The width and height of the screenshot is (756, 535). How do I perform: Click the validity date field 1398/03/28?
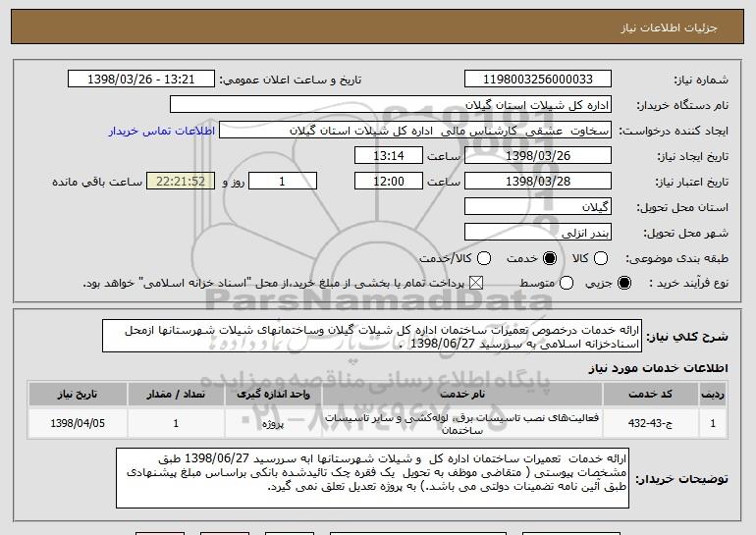[538, 182]
